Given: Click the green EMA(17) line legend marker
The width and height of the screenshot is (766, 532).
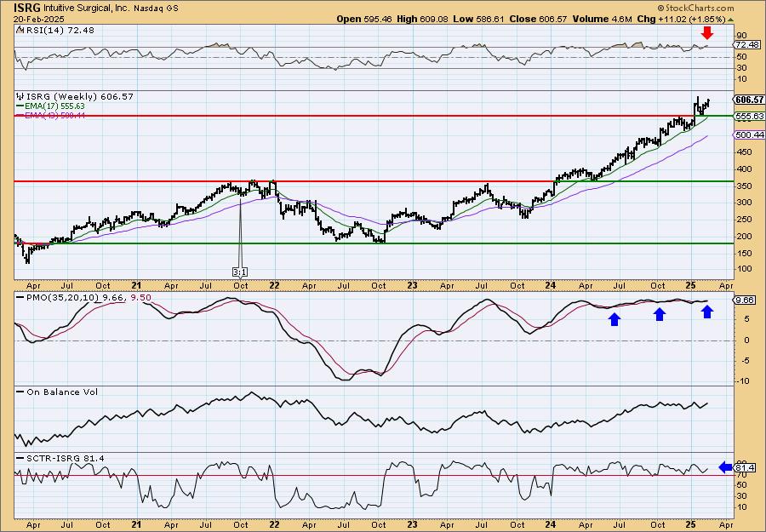Looking at the screenshot, I should click(20, 106).
